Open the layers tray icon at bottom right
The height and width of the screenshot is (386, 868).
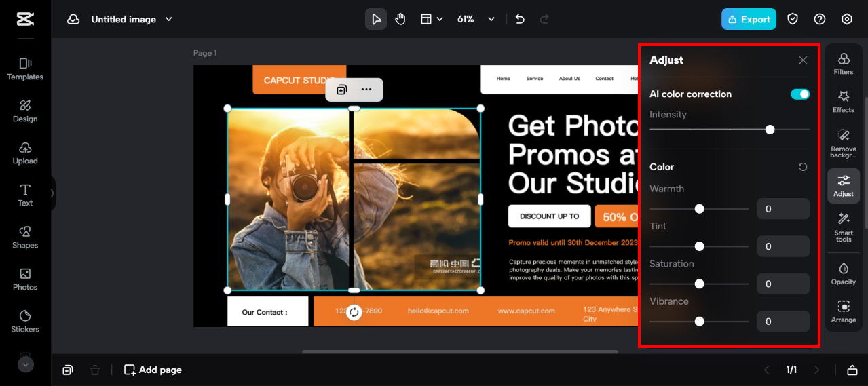click(x=852, y=370)
